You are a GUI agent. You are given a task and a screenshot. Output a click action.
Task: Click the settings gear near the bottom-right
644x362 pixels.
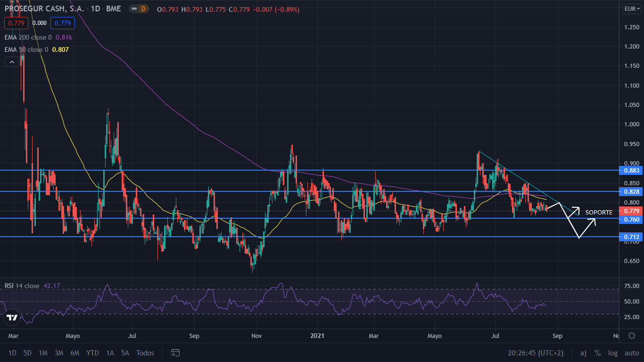point(632,335)
